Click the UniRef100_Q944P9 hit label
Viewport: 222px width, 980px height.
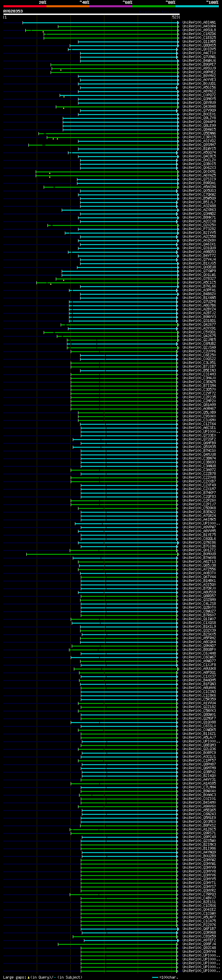[x=199, y=122]
